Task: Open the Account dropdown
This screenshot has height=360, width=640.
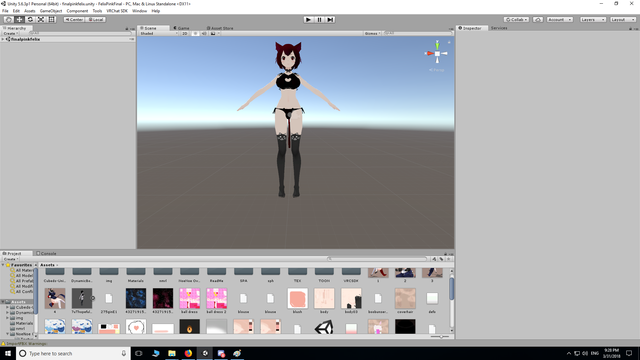Action: point(560,20)
